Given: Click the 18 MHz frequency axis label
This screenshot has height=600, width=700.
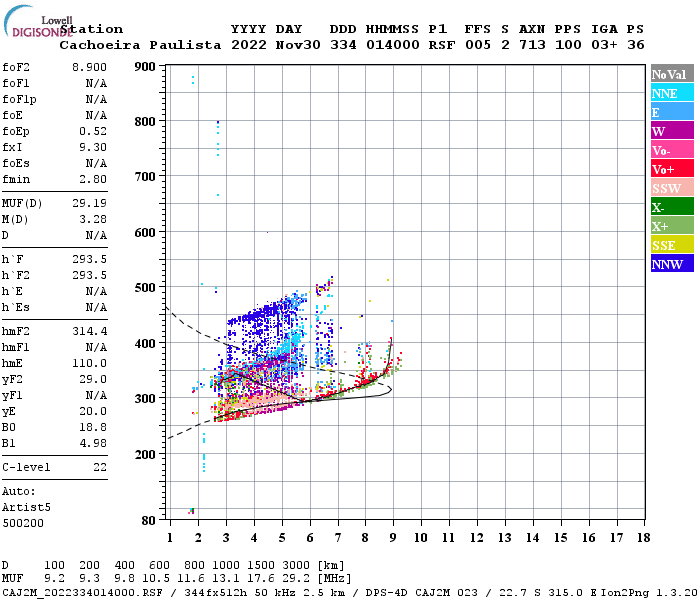Looking at the screenshot, I should coord(643,538).
